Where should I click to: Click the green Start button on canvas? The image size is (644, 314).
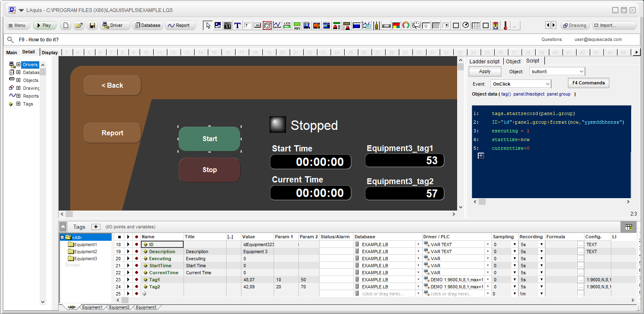pyautogui.click(x=210, y=139)
